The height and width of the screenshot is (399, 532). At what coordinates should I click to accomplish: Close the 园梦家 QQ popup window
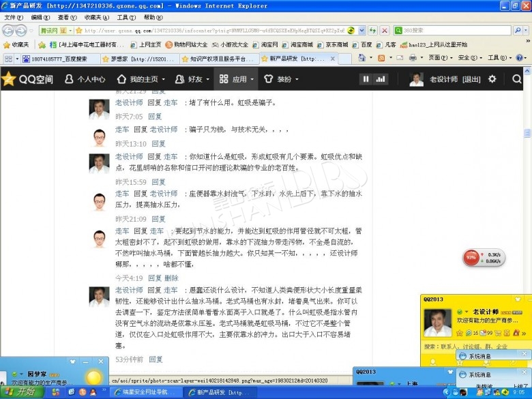(101, 361)
